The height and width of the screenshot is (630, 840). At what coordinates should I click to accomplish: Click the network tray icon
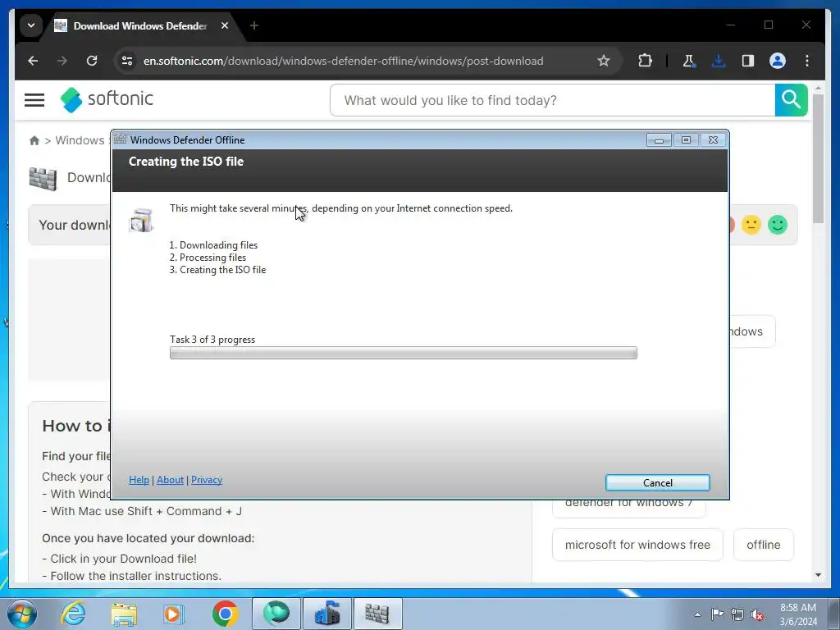pos(737,614)
